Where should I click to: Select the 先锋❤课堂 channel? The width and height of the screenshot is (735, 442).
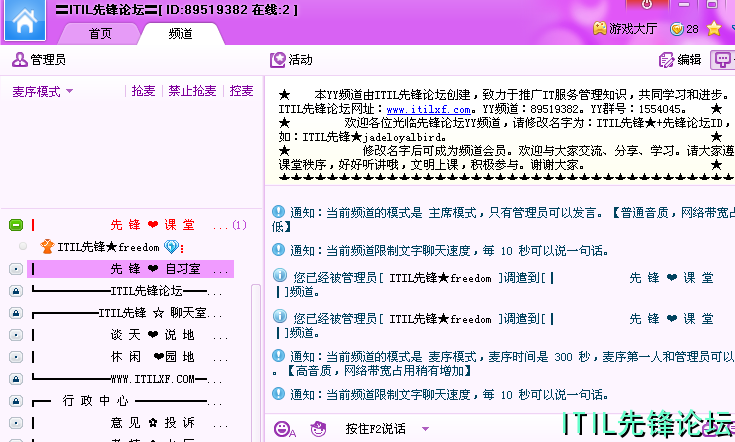(152, 225)
